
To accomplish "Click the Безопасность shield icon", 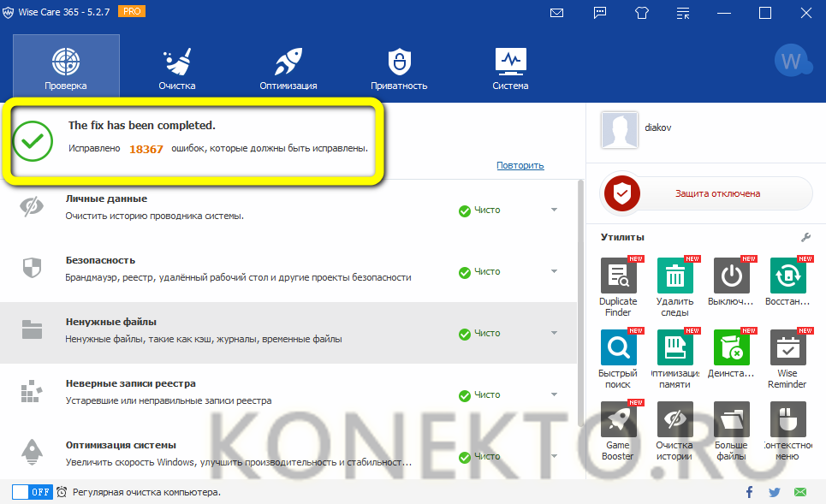I will click(32, 268).
